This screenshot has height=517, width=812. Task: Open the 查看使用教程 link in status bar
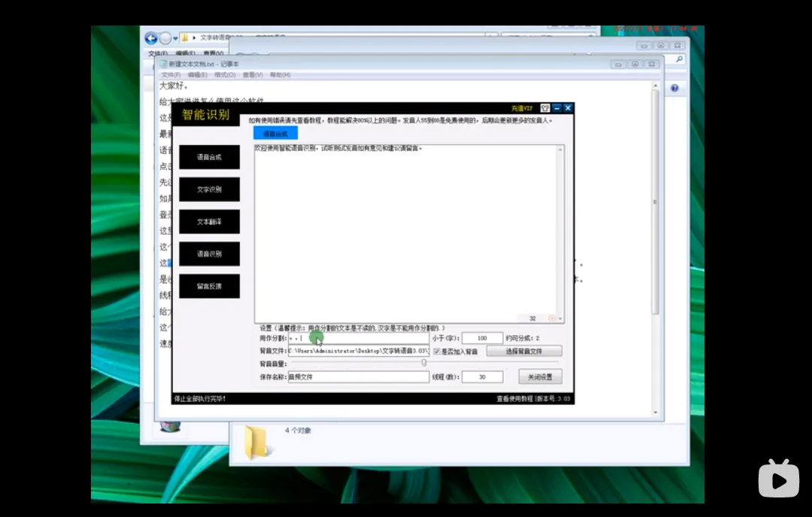[x=515, y=398]
